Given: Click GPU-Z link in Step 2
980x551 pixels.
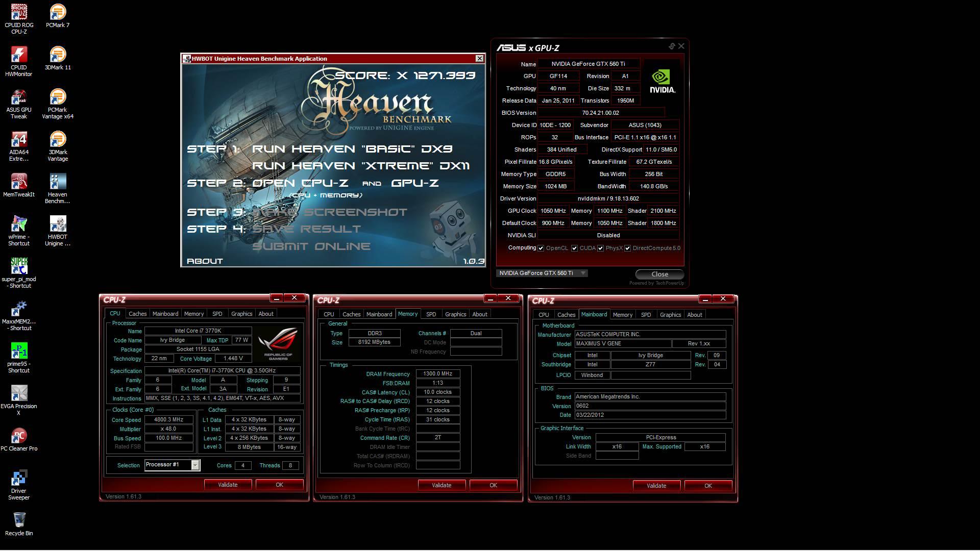Looking at the screenshot, I should (x=415, y=183).
